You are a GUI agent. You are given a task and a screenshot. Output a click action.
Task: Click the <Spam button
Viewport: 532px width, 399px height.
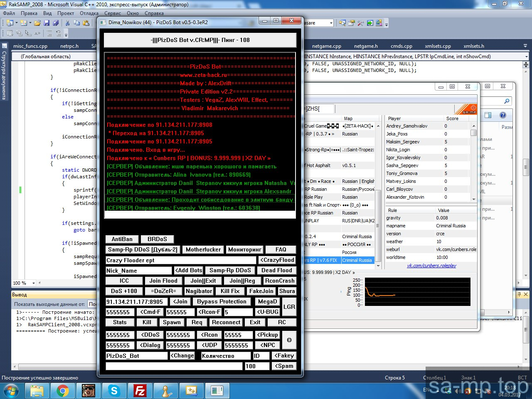284,366
